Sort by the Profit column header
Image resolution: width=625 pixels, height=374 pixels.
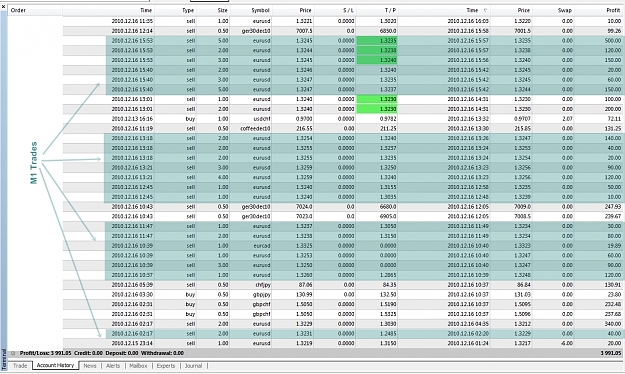click(x=613, y=10)
